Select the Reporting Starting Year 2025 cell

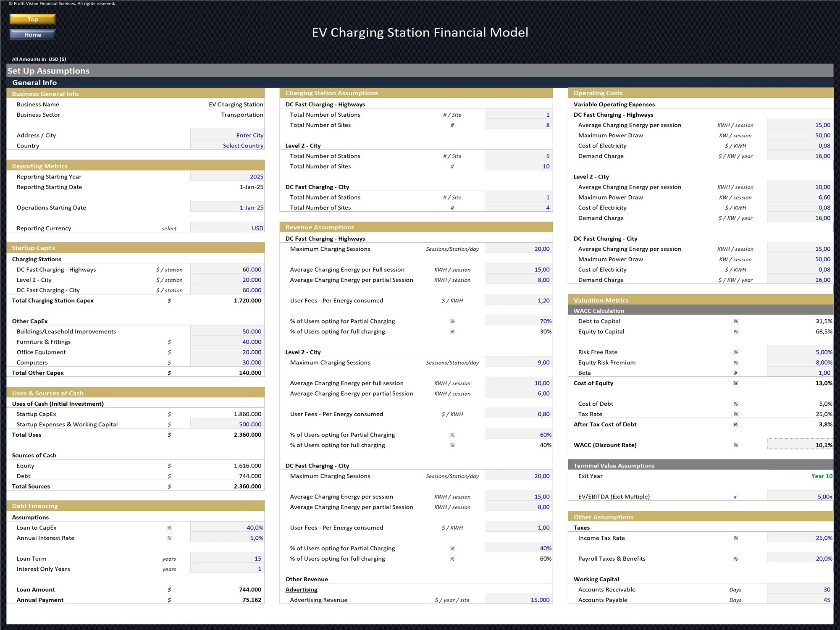click(227, 176)
